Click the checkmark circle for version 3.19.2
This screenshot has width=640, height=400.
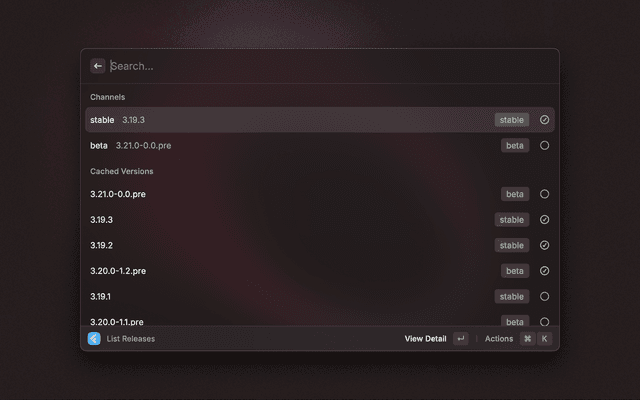(x=544, y=245)
